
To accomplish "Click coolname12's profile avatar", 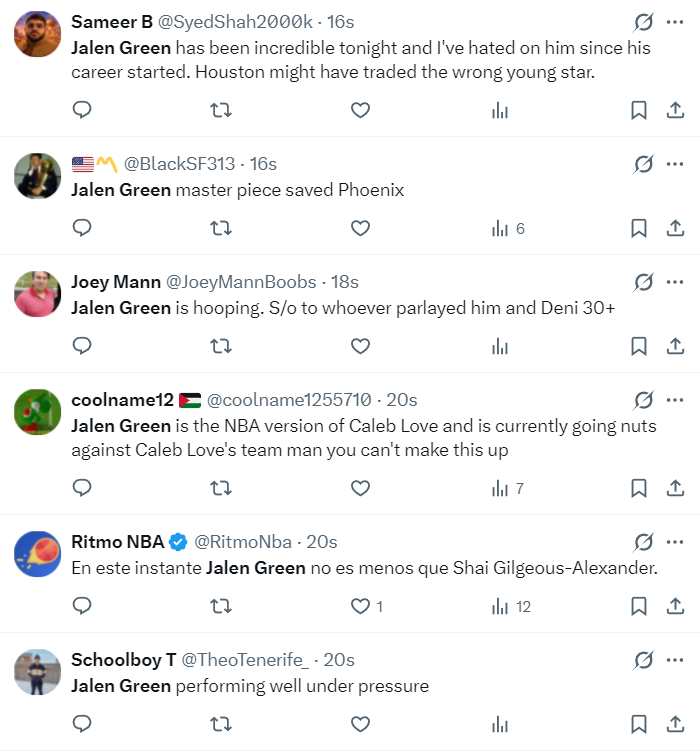I will (x=38, y=413).
